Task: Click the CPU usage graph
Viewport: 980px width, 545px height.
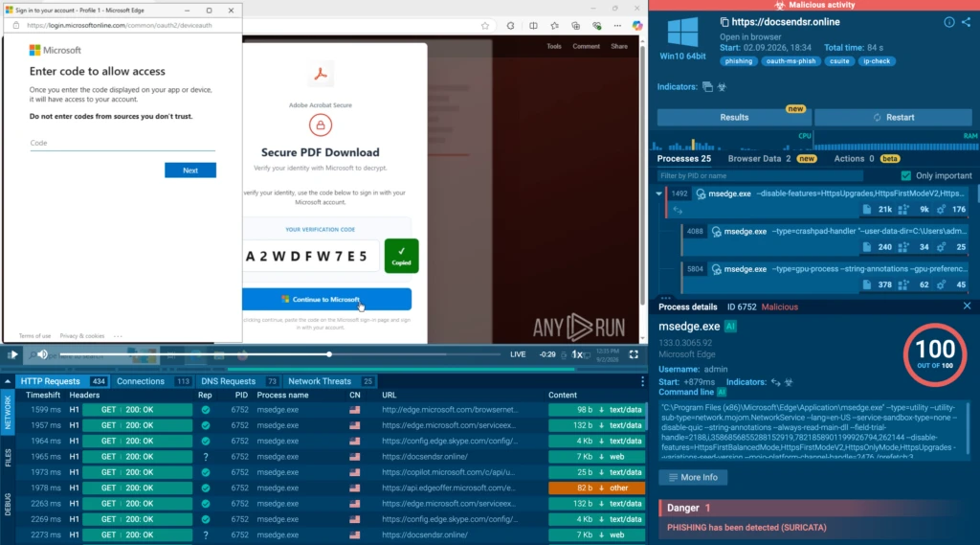Action: (731, 144)
